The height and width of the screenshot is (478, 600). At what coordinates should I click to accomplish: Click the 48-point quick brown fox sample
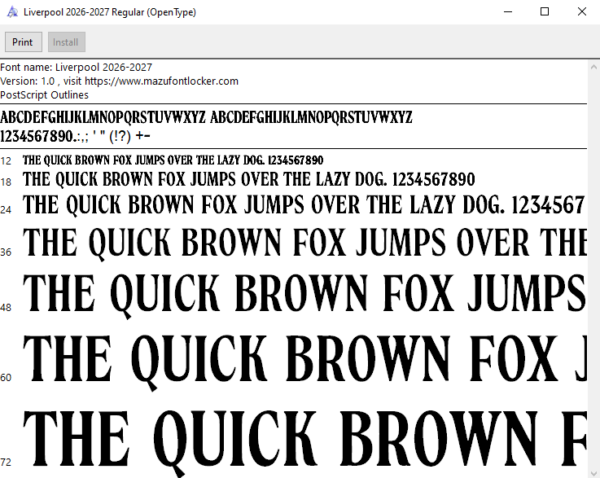pos(305,295)
